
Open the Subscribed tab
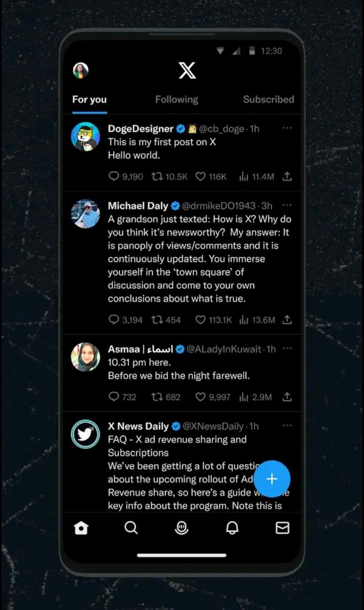pos(268,99)
